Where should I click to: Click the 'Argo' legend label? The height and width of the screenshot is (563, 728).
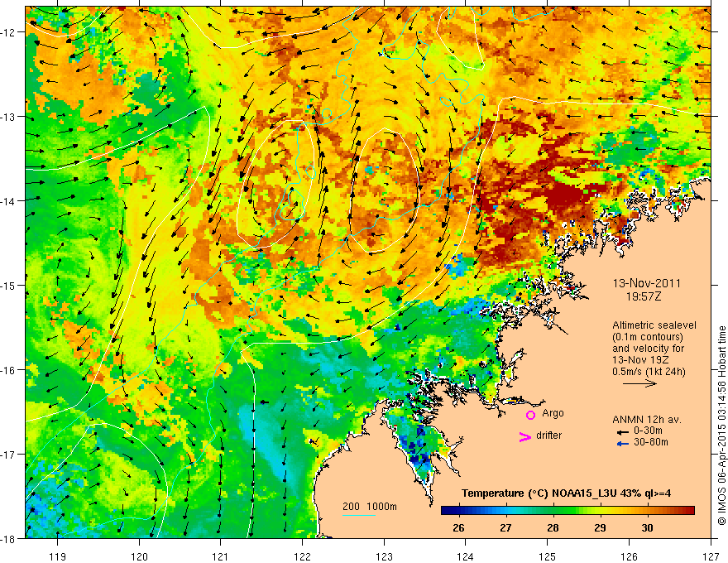pos(553,413)
